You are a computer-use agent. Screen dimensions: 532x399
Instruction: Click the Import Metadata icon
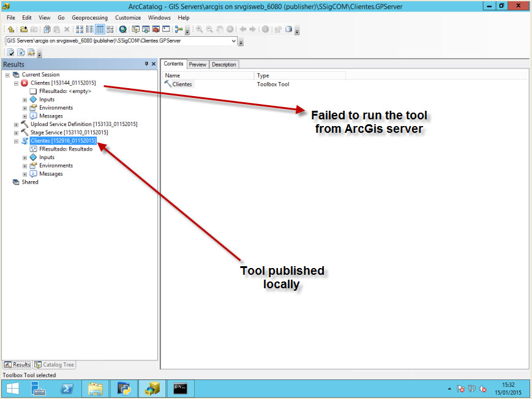click(x=21, y=52)
